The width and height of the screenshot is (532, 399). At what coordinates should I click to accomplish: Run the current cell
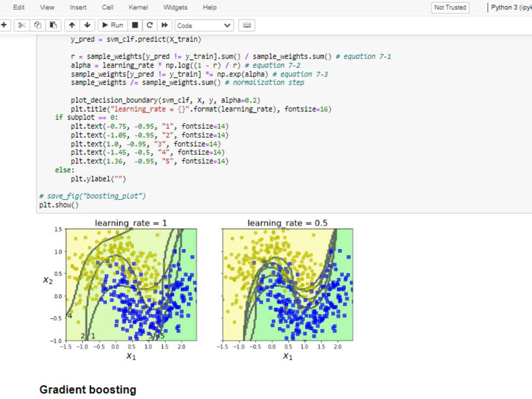[113, 25]
